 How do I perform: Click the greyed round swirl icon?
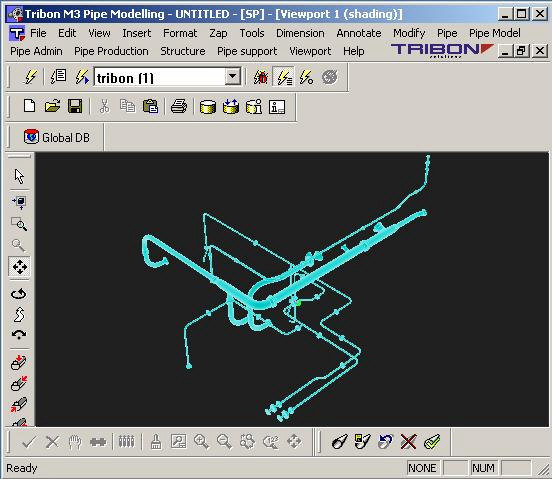tap(330, 77)
